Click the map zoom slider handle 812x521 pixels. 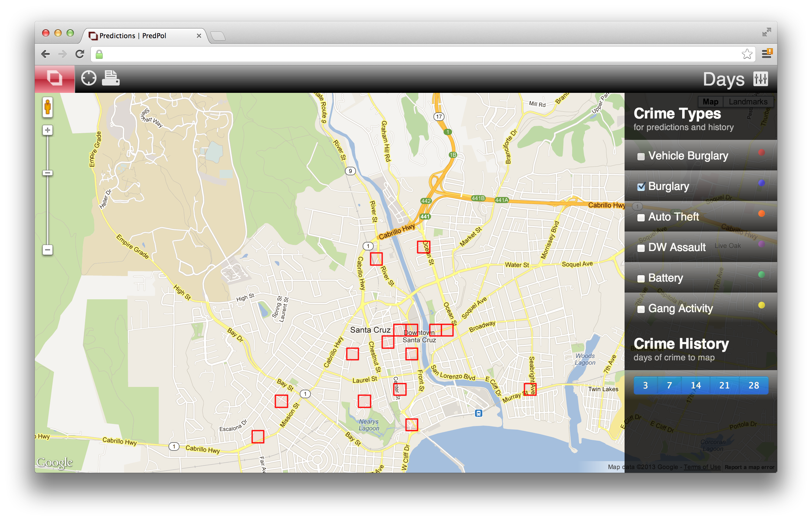(48, 173)
